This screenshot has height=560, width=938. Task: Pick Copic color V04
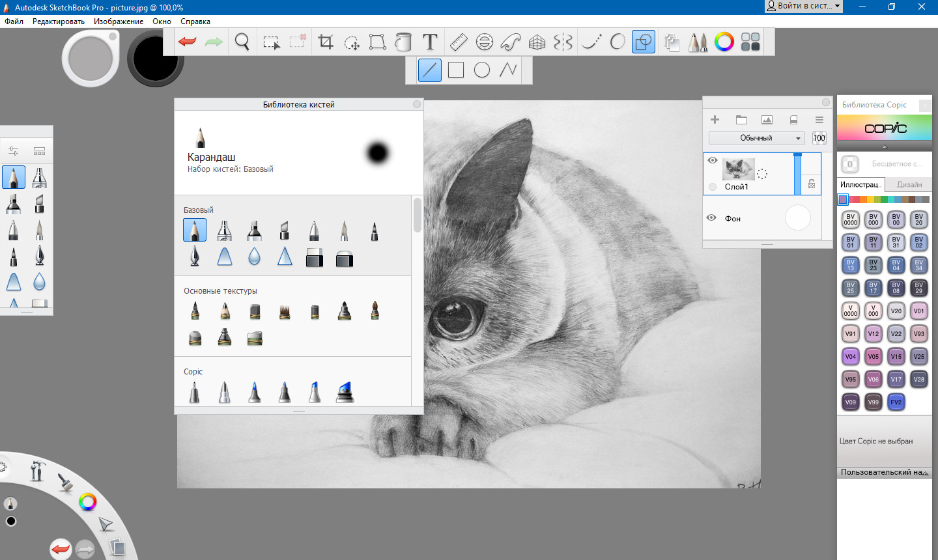point(851,356)
